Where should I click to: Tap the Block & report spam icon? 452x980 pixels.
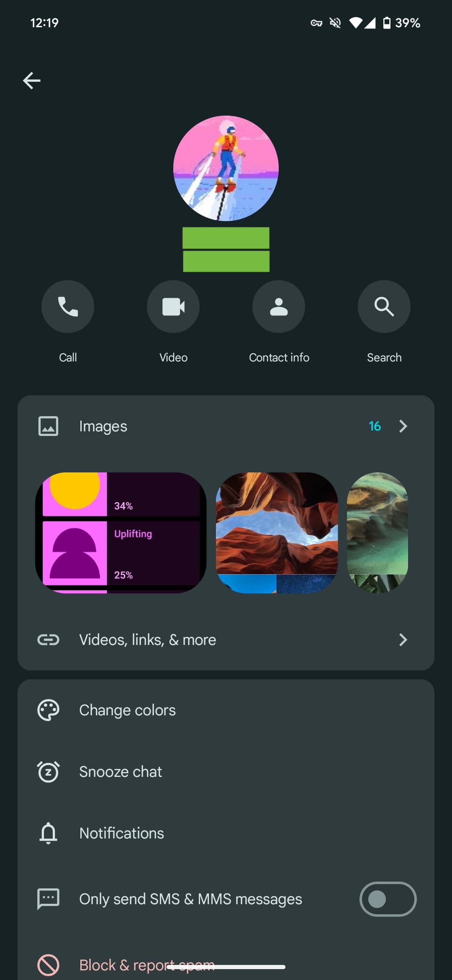pos(49,965)
